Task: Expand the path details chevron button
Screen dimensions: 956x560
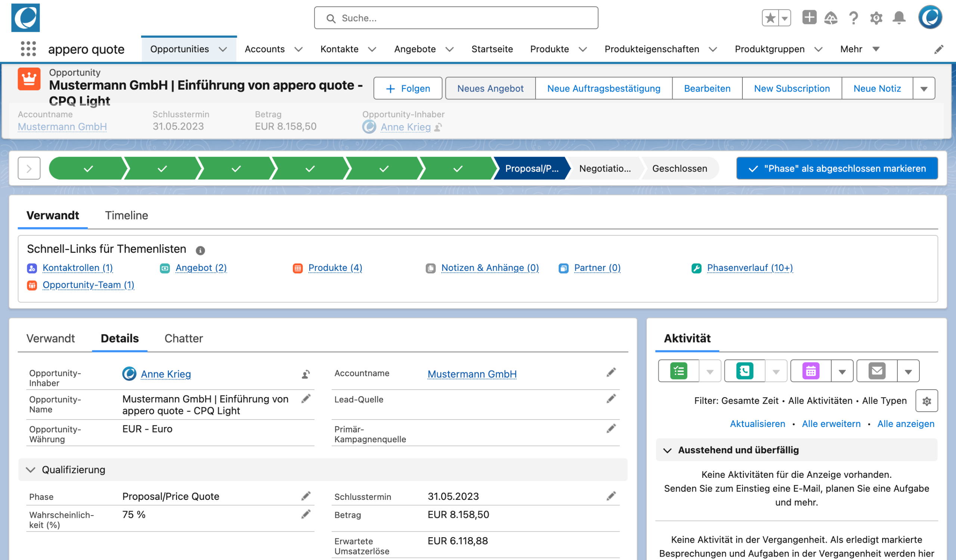Action: tap(29, 168)
